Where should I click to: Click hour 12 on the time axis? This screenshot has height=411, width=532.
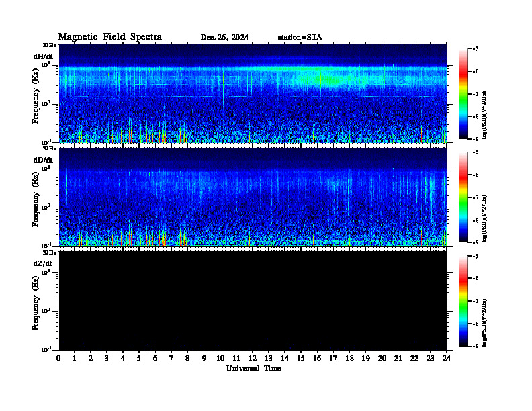coord(253,359)
